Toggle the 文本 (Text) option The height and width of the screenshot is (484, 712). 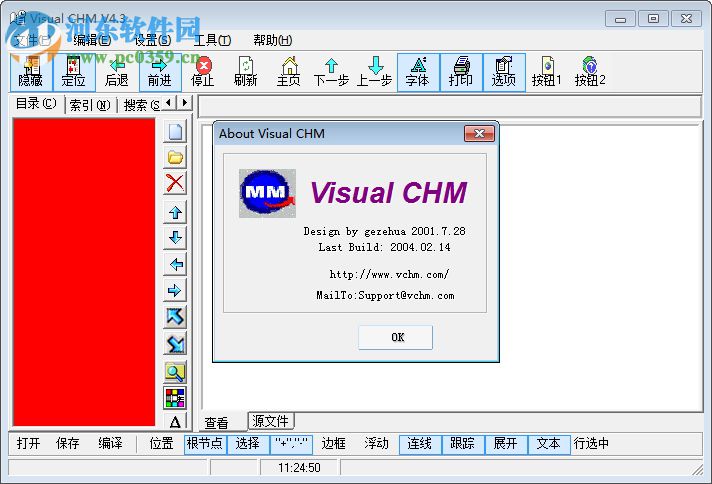pyautogui.click(x=549, y=444)
